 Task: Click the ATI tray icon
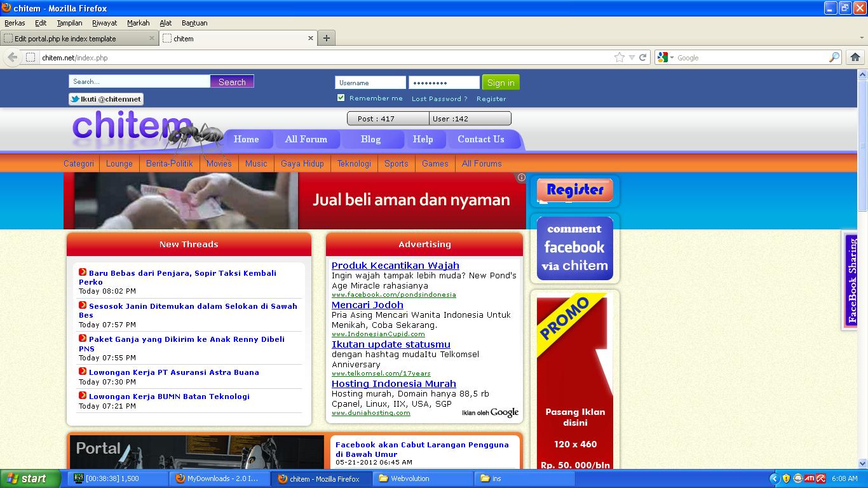(810, 478)
